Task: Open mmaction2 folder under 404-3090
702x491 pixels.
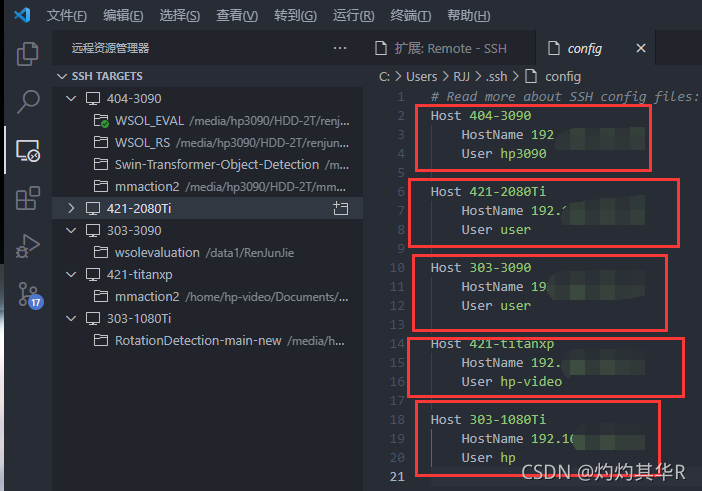Action: (x=207, y=187)
